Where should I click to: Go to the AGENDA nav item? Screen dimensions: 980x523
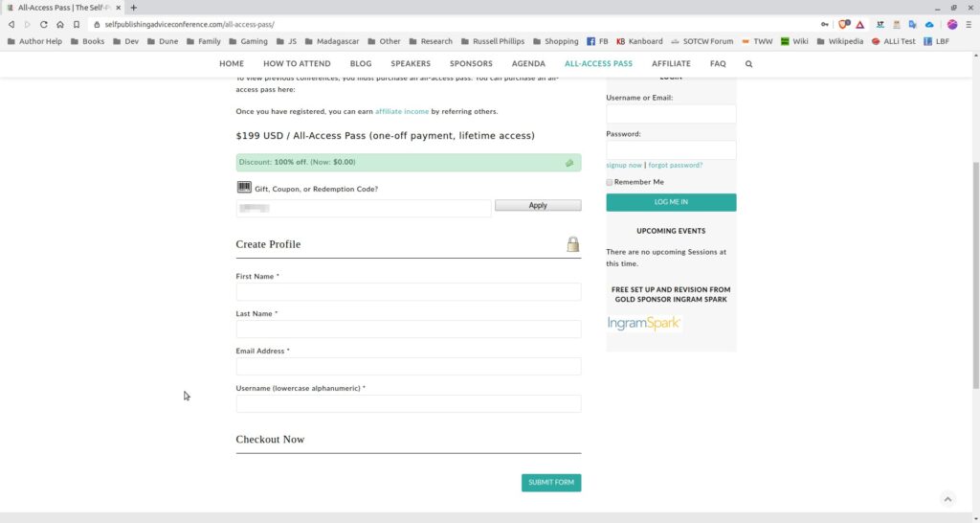click(528, 64)
